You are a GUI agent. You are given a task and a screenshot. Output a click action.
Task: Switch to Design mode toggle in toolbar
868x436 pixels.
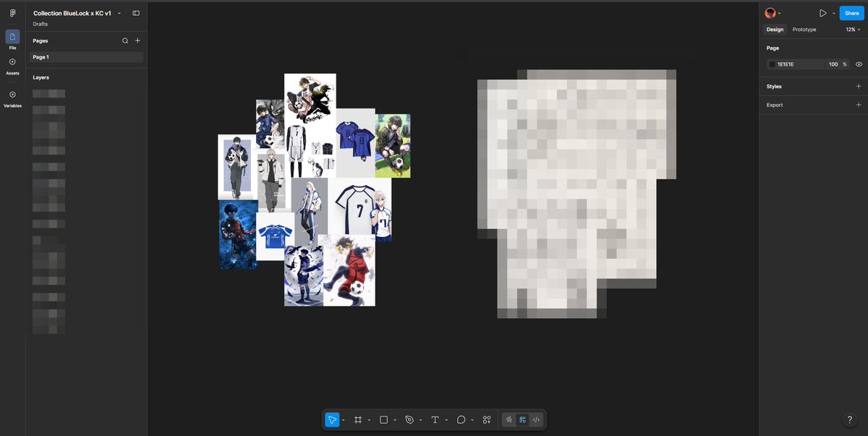click(522, 419)
